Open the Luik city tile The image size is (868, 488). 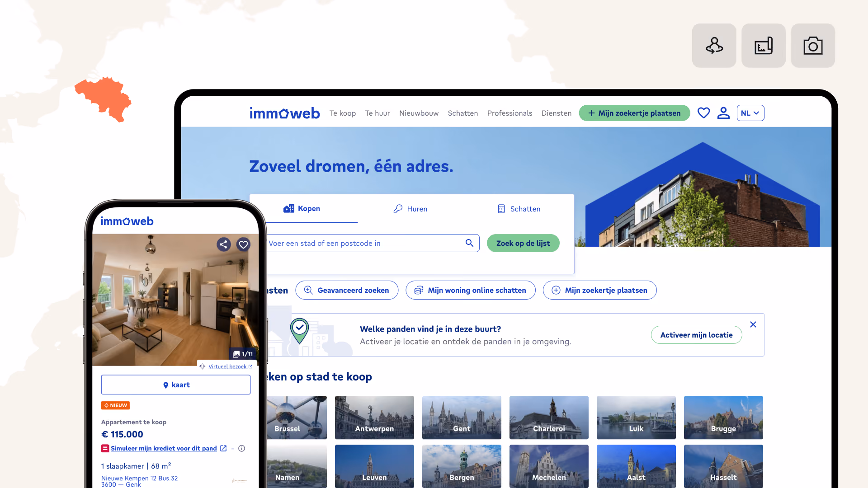(636, 418)
